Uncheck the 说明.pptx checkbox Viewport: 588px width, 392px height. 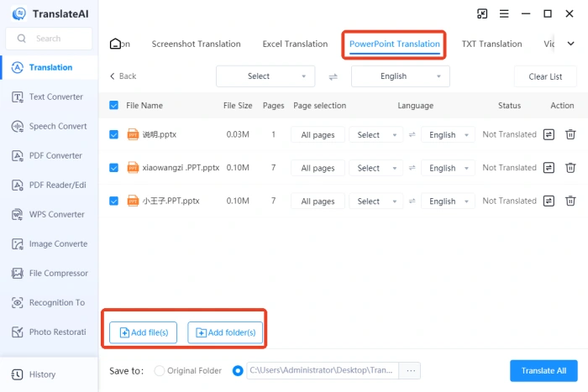click(113, 134)
